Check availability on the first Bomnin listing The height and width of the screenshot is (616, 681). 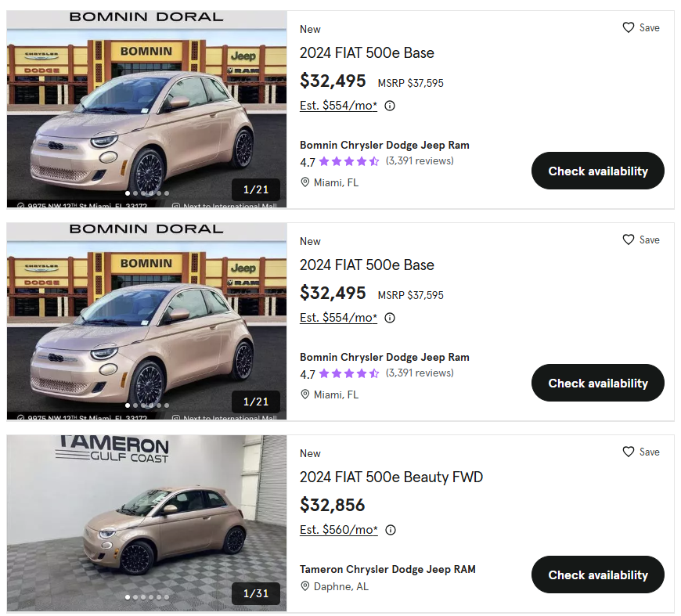click(x=597, y=171)
